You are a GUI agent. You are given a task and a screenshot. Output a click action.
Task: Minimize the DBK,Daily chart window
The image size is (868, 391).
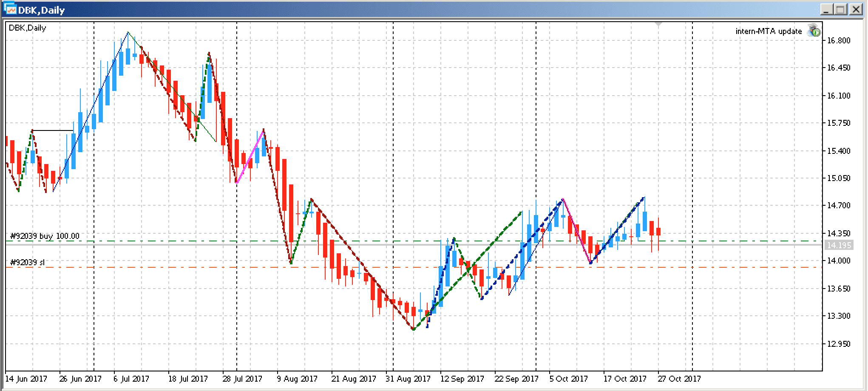[826, 9]
